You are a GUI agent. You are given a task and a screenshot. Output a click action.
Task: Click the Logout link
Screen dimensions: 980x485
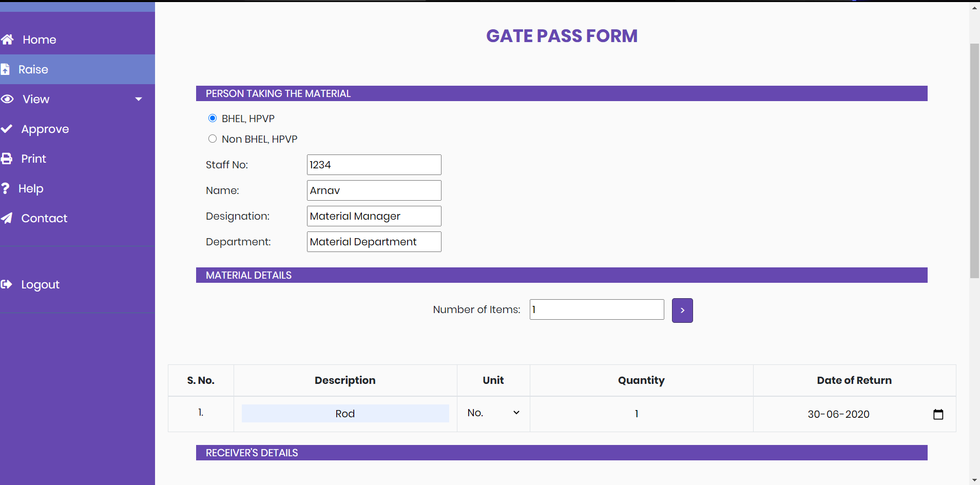pyautogui.click(x=40, y=284)
